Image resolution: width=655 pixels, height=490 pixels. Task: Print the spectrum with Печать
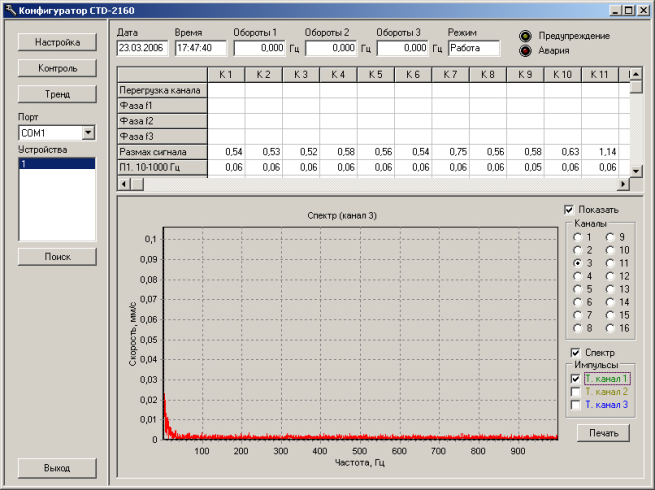coord(603,433)
